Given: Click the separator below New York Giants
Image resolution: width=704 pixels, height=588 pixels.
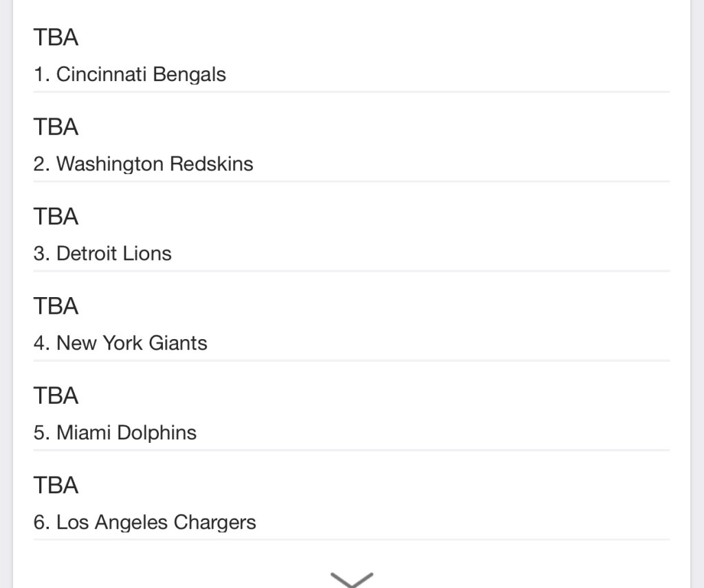Looking at the screenshot, I should click(x=351, y=360).
